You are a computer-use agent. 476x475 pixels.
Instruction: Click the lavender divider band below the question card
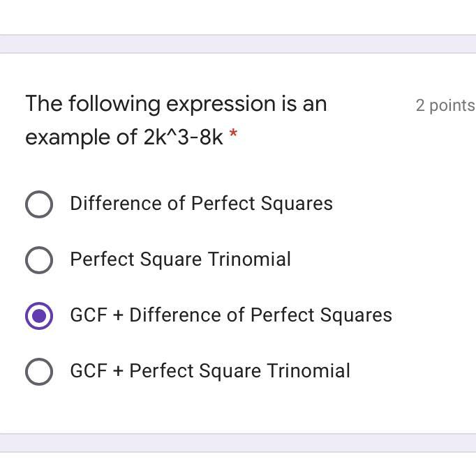tap(238, 442)
